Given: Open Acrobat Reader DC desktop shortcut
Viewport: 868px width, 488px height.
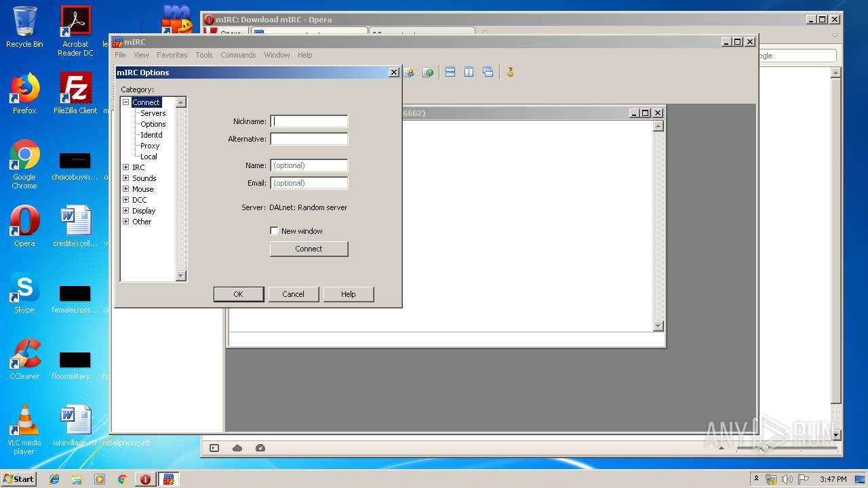Looking at the screenshot, I should pos(75,31).
